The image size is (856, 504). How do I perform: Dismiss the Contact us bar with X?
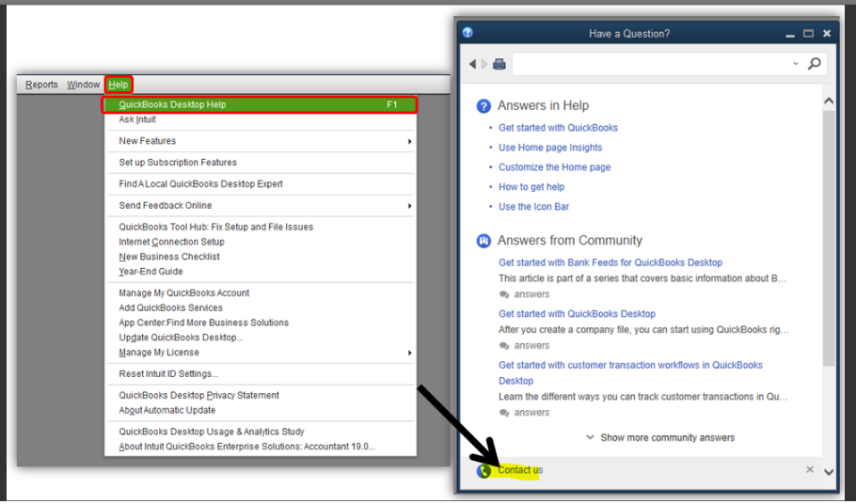click(810, 469)
